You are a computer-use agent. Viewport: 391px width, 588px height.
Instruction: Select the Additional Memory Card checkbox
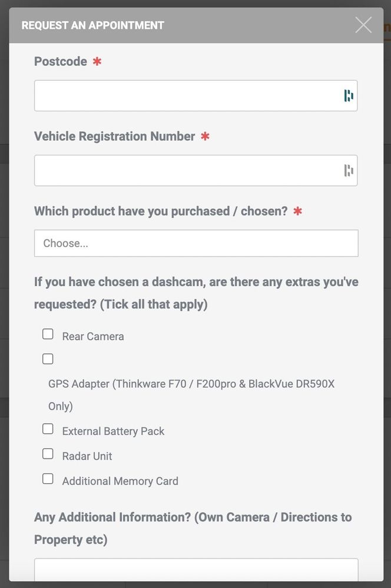click(x=48, y=479)
